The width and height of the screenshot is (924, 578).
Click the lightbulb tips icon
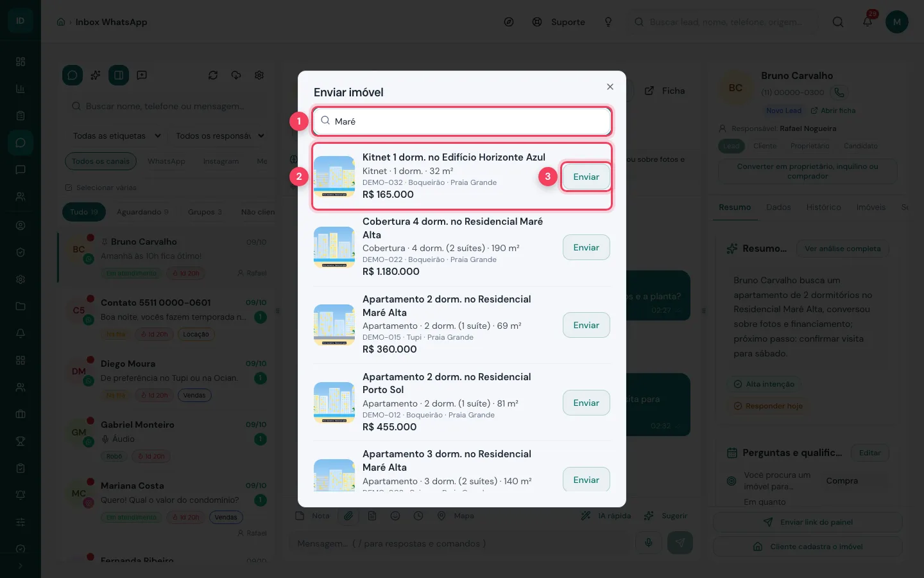(x=608, y=22)
